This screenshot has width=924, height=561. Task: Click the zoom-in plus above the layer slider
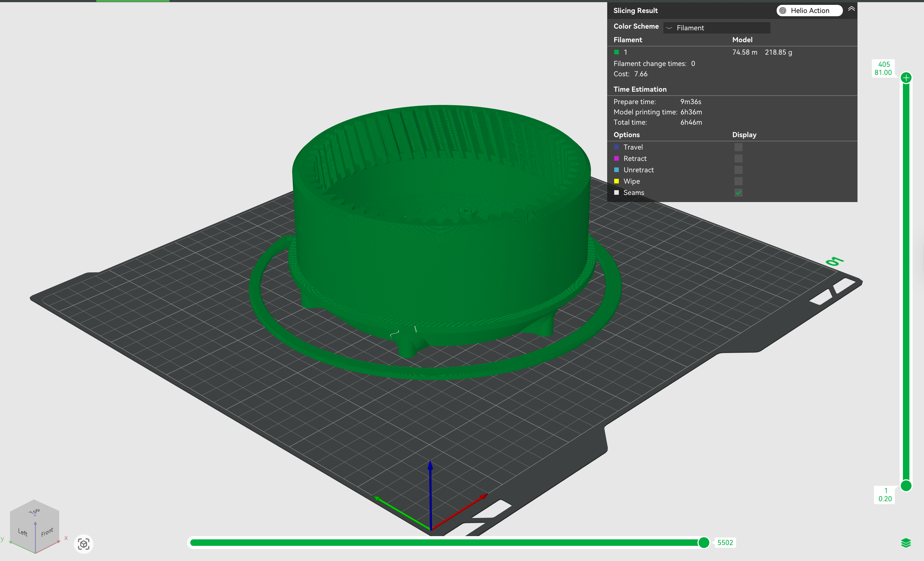906,77
